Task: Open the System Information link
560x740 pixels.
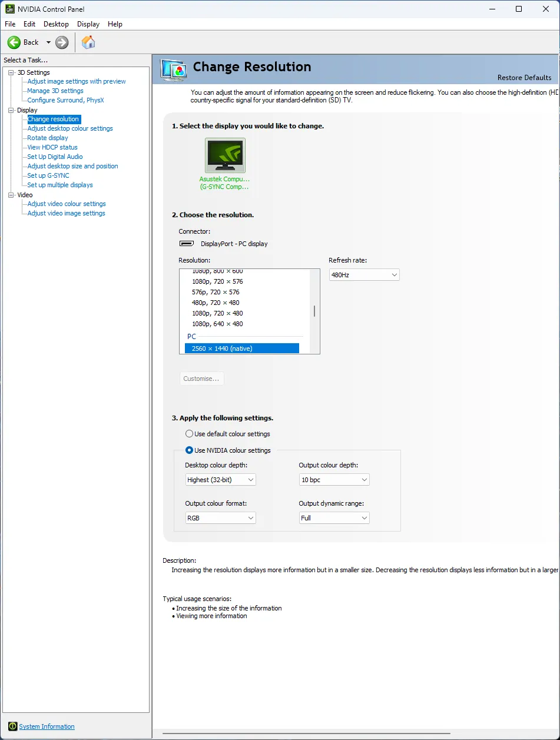Action: [47, 726]
